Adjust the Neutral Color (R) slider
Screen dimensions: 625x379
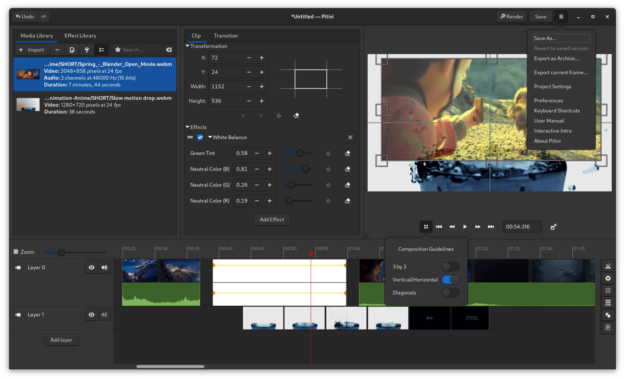[298, 201]
